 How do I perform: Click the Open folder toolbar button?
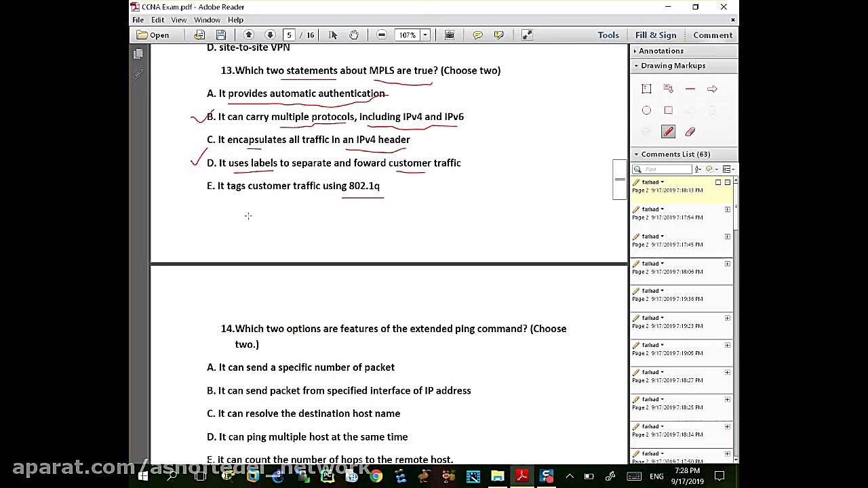tap(153, 35)
